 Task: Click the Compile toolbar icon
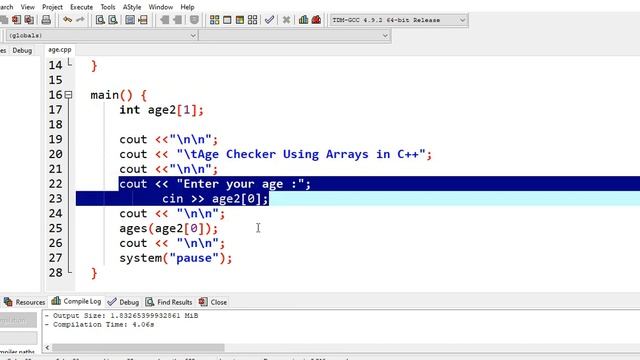tap(214, 20)
